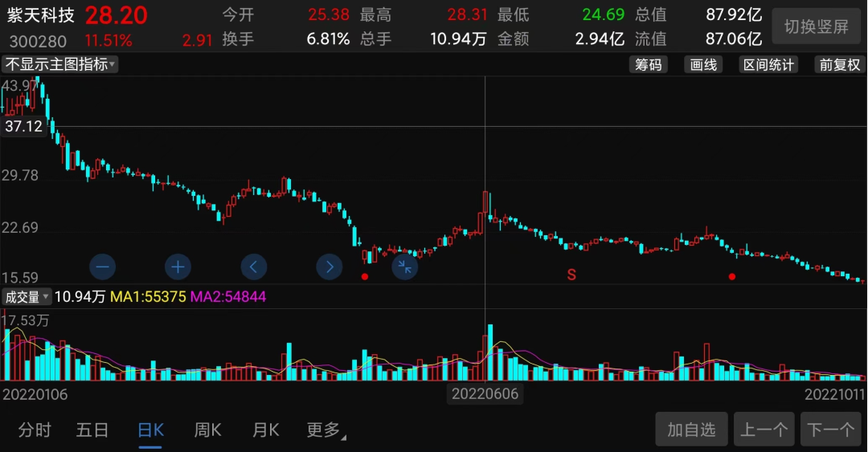
Task: Go to next stock 下一个
Action: (830, 430)
